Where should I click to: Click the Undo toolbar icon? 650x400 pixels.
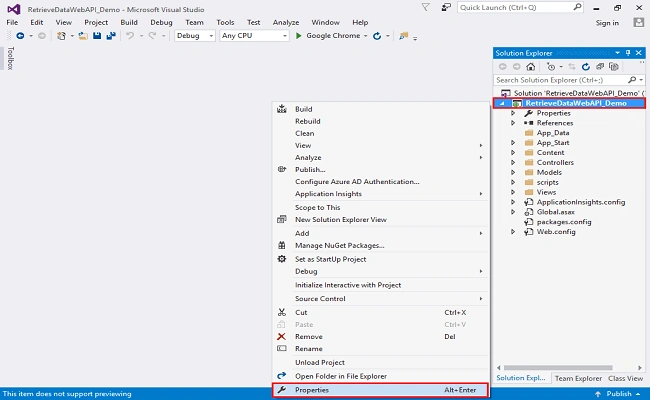point(130,36)
